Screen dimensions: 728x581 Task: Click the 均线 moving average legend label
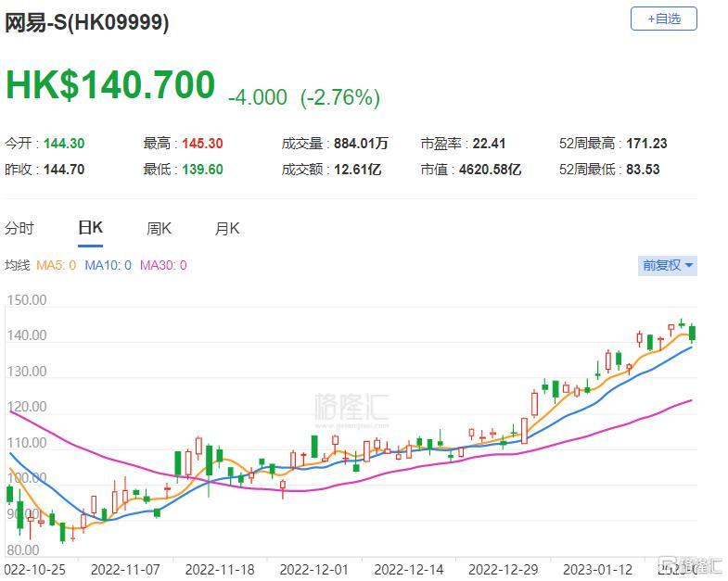(18, 265)
